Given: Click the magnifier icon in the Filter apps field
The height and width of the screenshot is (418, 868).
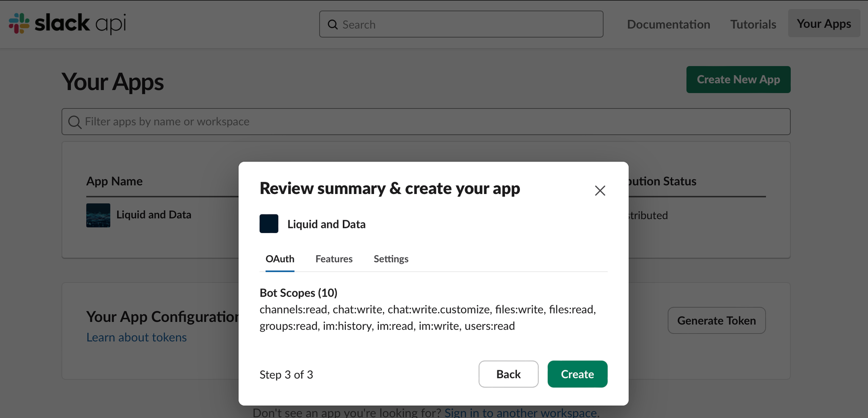Looking at the screenshot, I should click(75, 122).
